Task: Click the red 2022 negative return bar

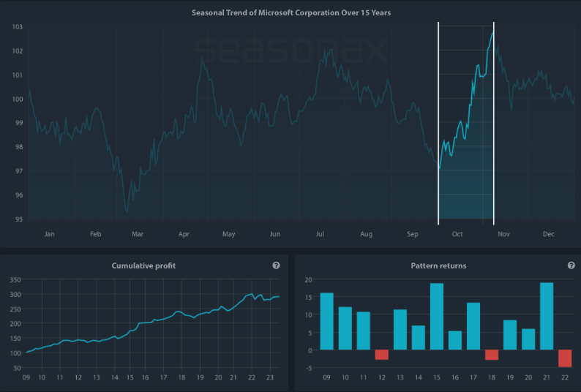Action: click(x=565, y=358)
